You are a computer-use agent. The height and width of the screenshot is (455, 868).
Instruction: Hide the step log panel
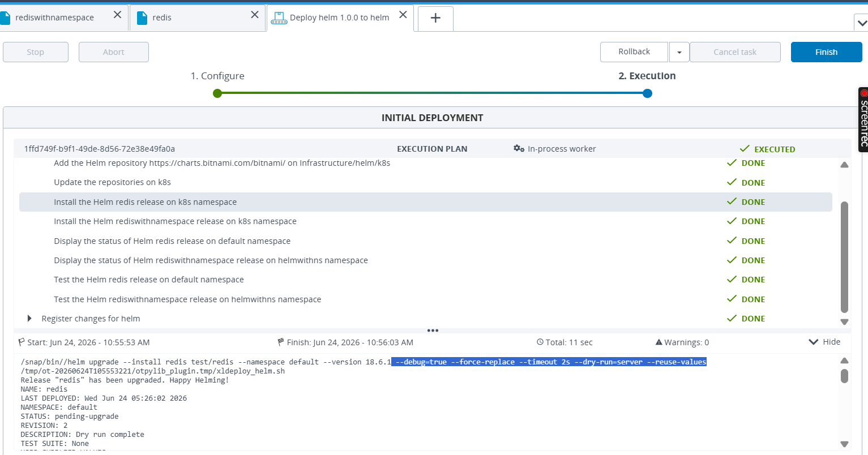[x=824, y=342]
